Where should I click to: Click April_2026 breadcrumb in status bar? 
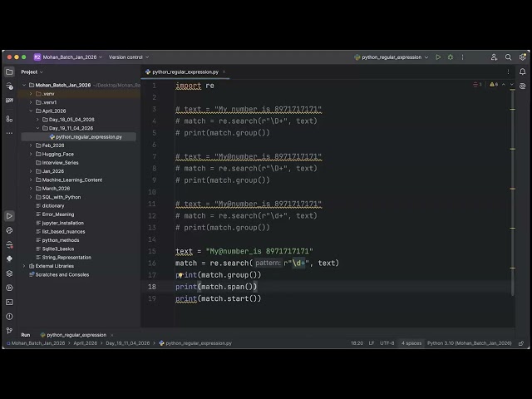[x=85, y=343]
